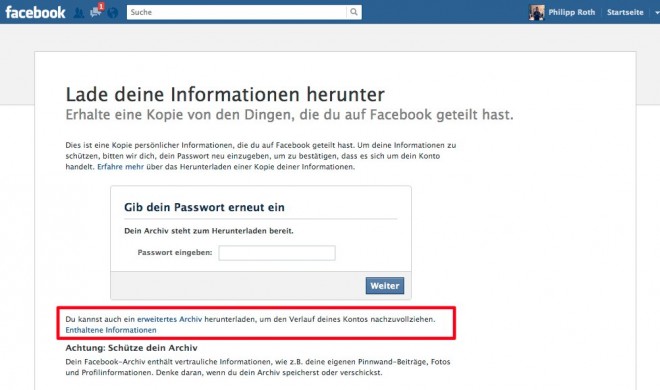The width and height of the screenshot is (660, 390).
Task: Focus the Passwort eingeben field
Action: pos(277,253)
